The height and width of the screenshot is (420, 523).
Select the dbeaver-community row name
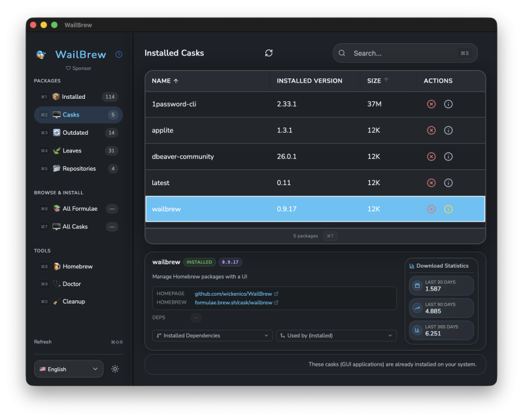pyautogui.click(x=183, y=156)
